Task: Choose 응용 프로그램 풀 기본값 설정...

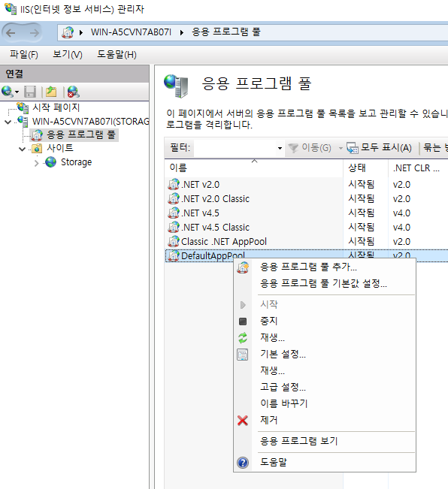Action: coord(323,283)
